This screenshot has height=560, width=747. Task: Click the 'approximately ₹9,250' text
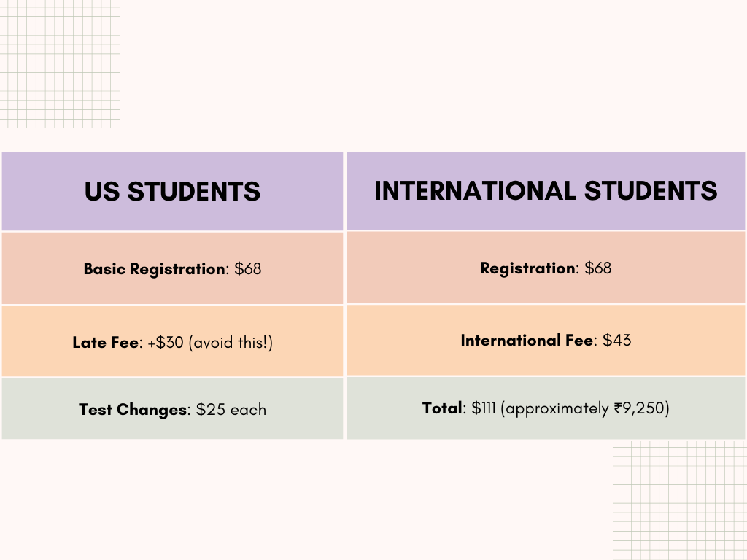584,408
